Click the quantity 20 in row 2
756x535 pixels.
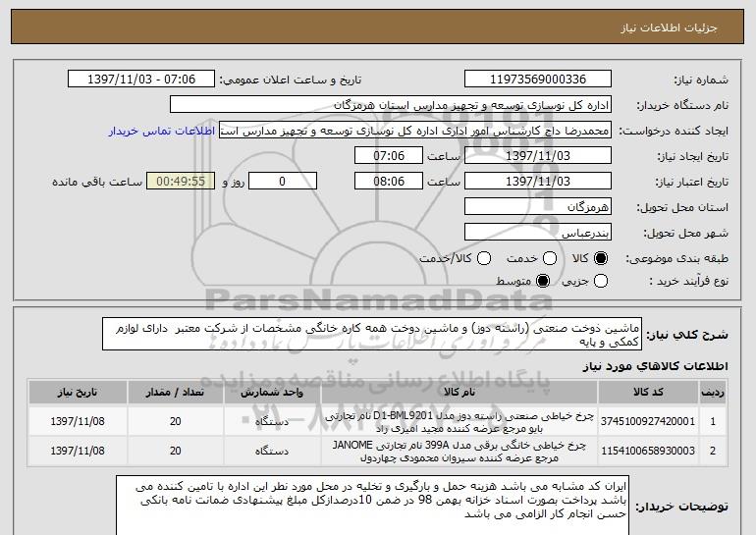click(176, 451)
